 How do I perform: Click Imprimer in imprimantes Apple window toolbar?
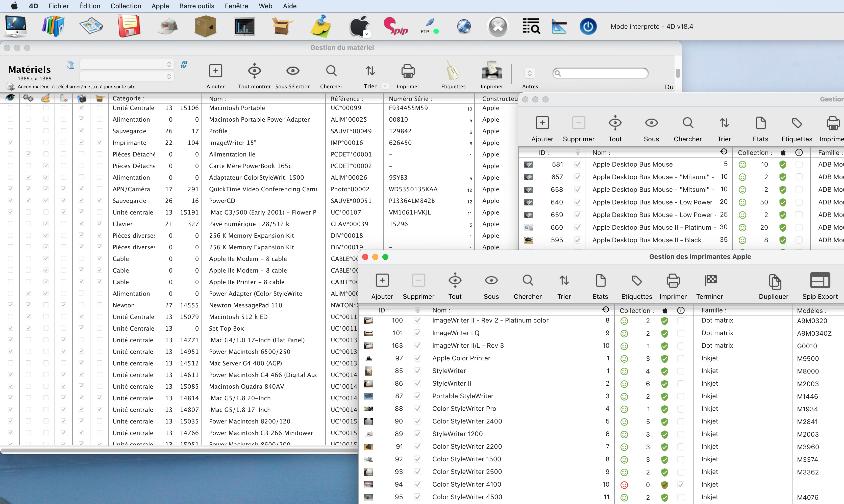673,287
